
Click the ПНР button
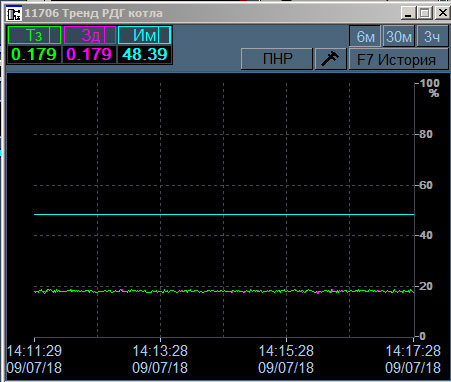[x=277, y=59]
